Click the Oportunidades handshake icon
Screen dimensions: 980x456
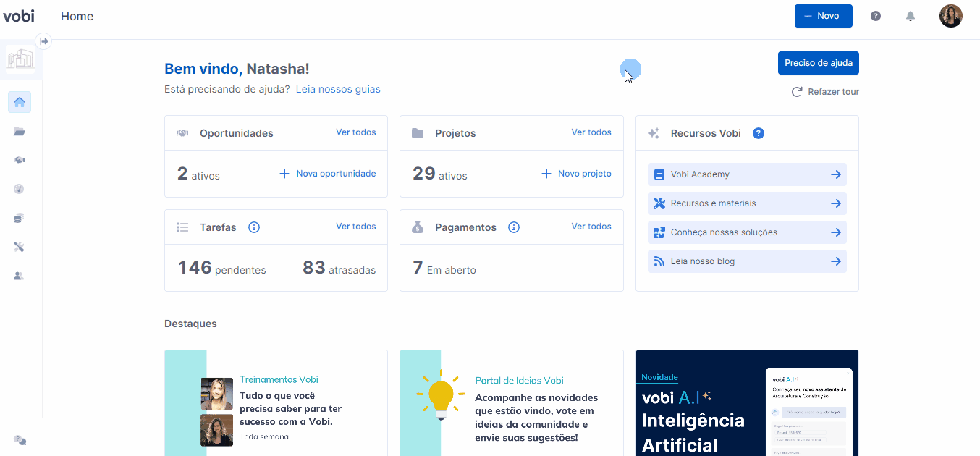182,133
